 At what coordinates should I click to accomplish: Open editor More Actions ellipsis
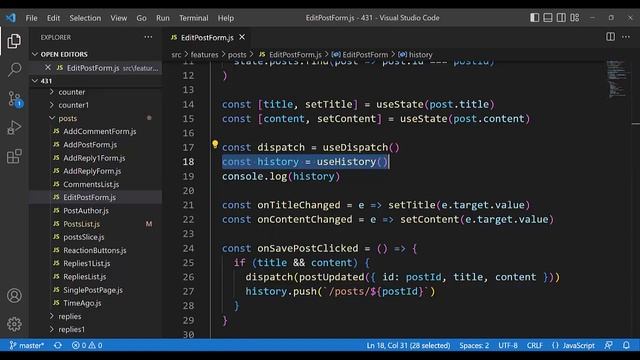[626, 37]
